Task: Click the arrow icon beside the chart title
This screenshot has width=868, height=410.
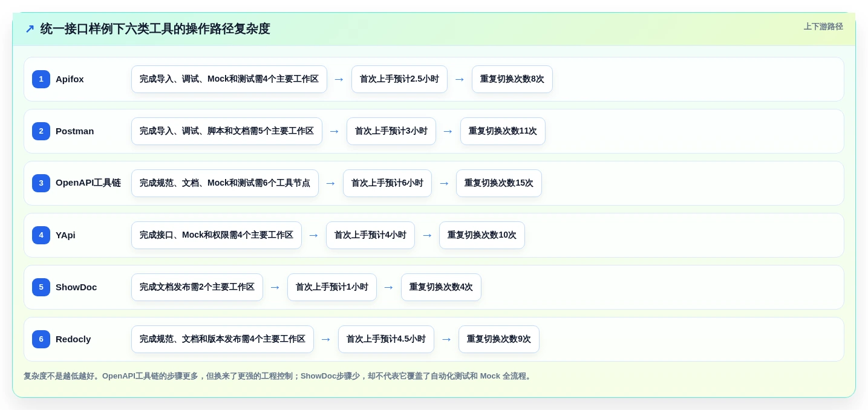Action: coord(30,29)
